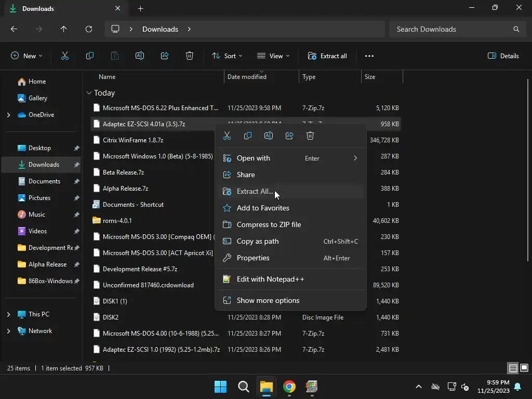Viewport: 532px width, 399px height.
Task: Switch to details list view icon in status bar
Action: coord(513,368)
